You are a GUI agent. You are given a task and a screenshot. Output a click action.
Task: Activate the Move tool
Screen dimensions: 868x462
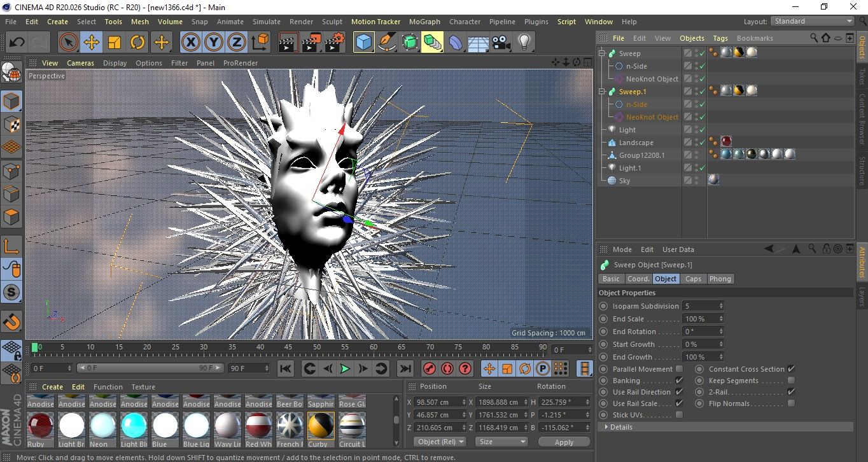92,43
